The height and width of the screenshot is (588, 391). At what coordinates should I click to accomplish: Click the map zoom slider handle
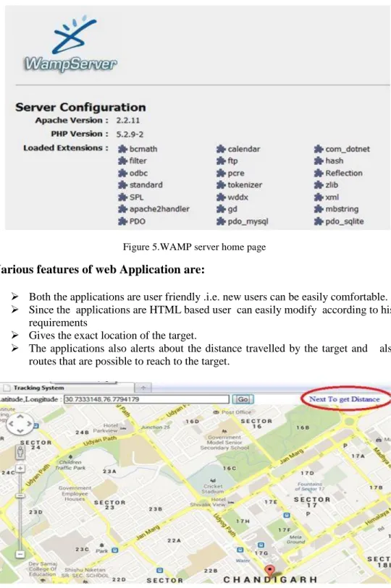20,495
